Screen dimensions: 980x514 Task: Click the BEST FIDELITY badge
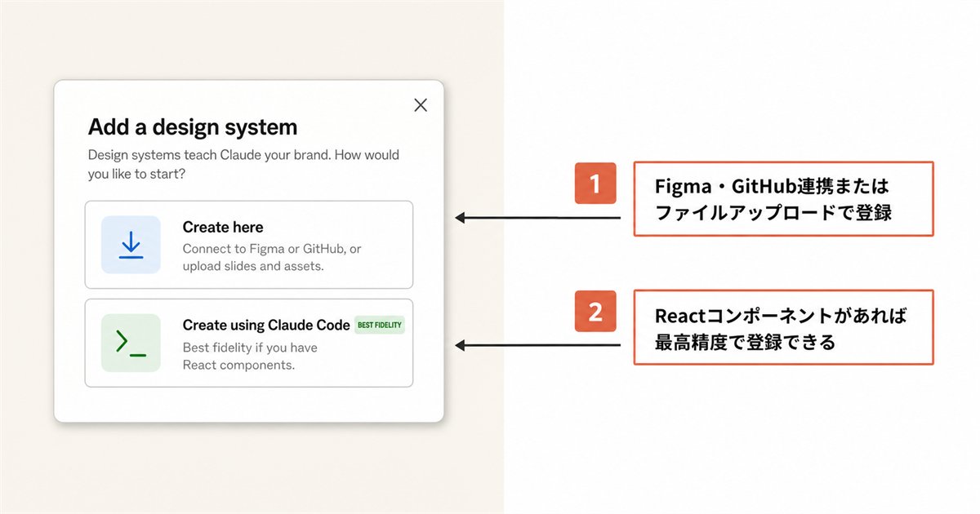tap(380, 325)
